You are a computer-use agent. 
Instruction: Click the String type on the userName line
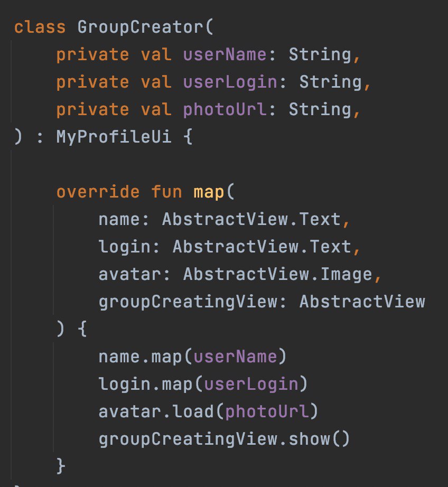[320, 55]
